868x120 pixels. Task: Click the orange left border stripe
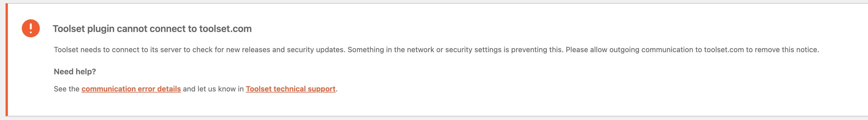[x=6, y=60]
